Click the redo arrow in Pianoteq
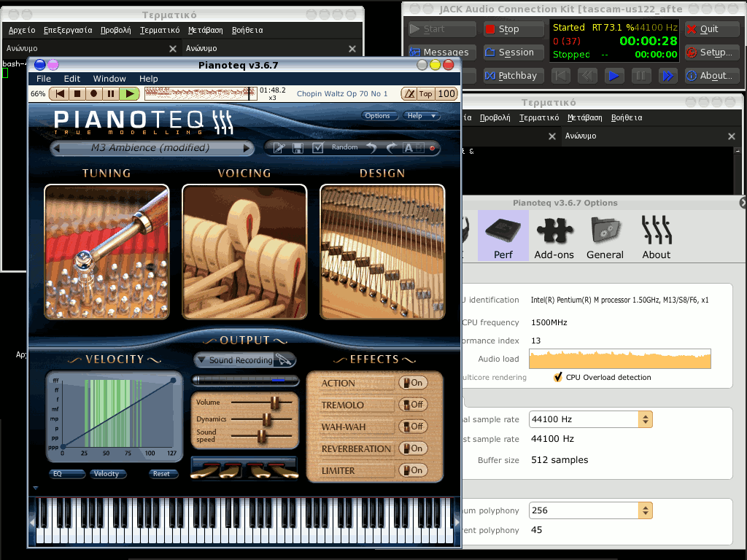 391,148
